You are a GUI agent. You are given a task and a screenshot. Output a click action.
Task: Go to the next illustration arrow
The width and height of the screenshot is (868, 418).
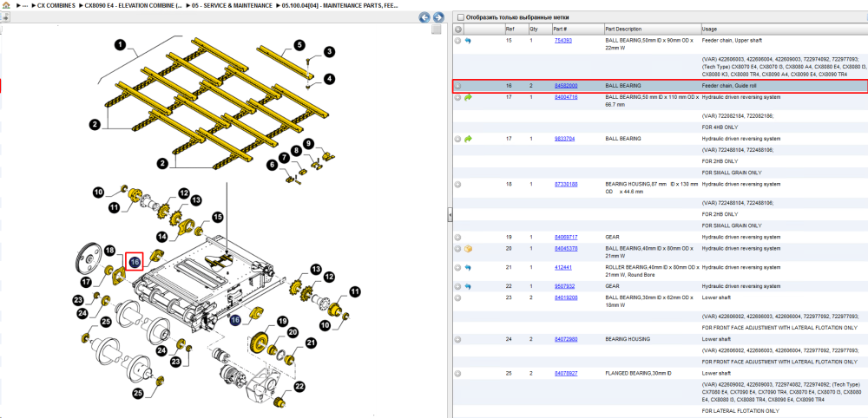(437, 17)
